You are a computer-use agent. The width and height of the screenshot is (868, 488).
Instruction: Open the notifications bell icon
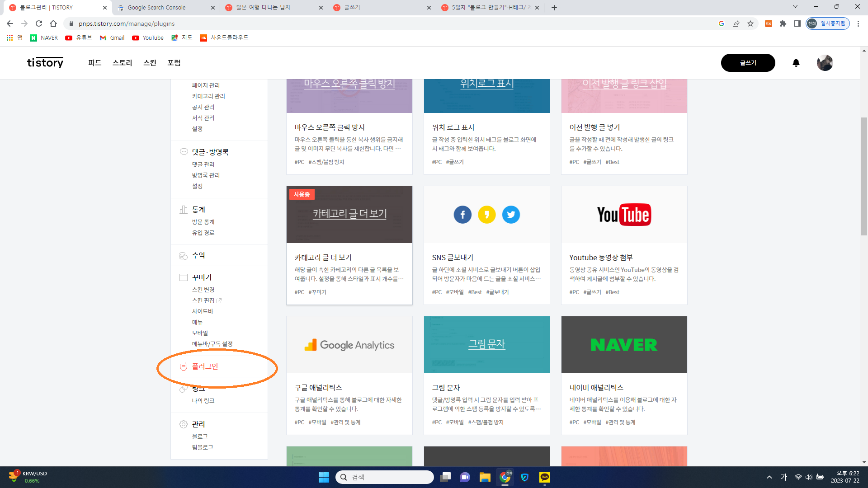[x=796, y=63]
